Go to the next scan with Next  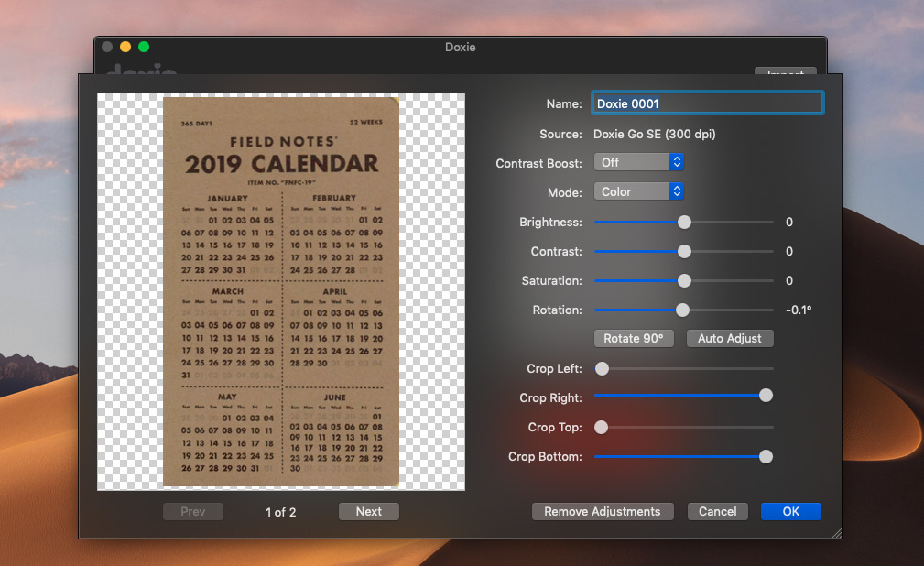369,512
